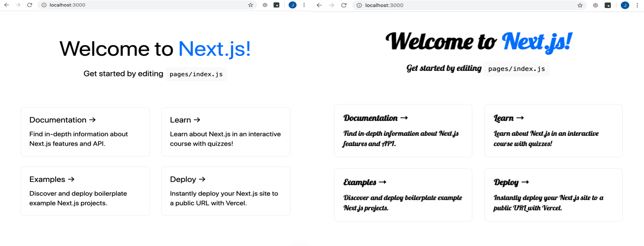
Task: Click "Get started by editing" text in the sans-serif page
Action: (x=123, y=74)
